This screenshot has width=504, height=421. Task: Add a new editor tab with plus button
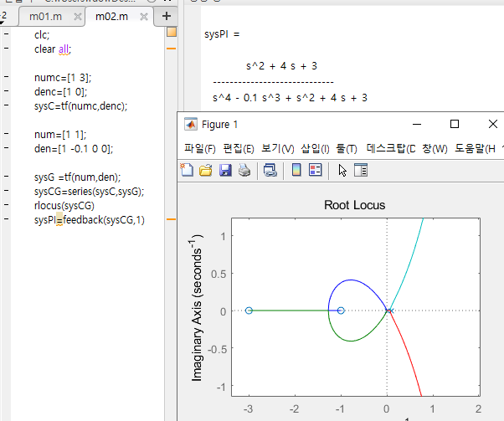click(x=166, y=16)
